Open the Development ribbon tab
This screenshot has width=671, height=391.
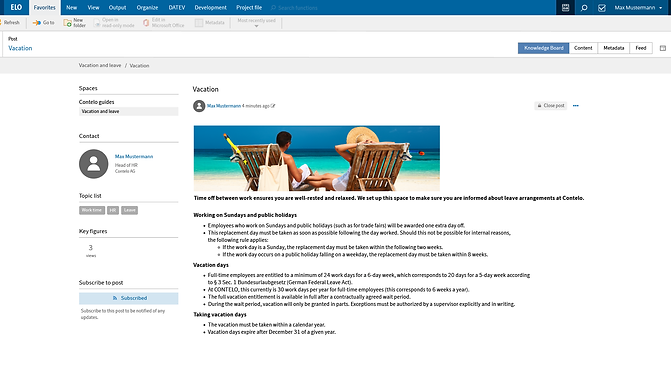pos(210,8)
